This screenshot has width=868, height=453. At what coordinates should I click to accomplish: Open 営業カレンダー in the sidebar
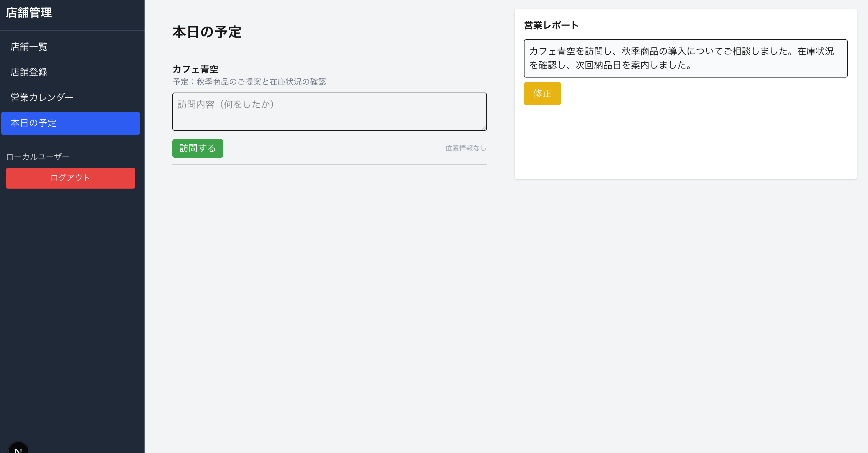pyautogui.click(x=71, y=98)
